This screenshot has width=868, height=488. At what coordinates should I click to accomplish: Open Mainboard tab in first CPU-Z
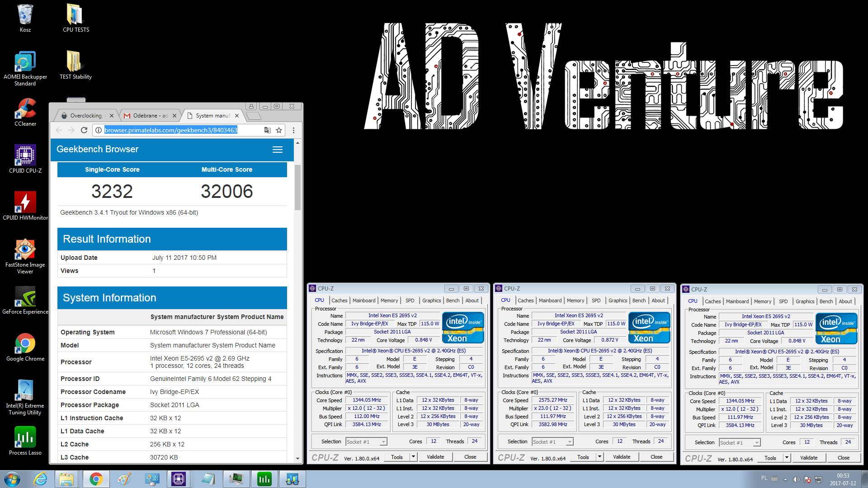coord(364,300)
